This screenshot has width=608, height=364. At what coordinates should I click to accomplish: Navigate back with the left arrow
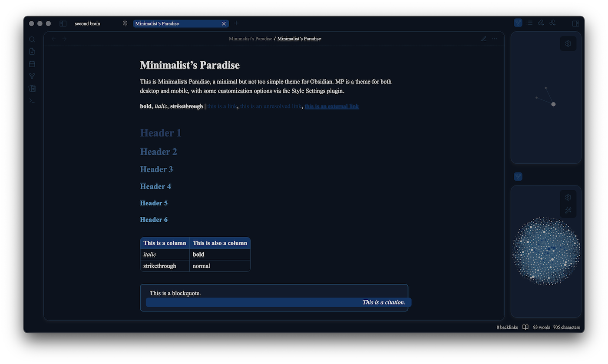coord(53,39)
